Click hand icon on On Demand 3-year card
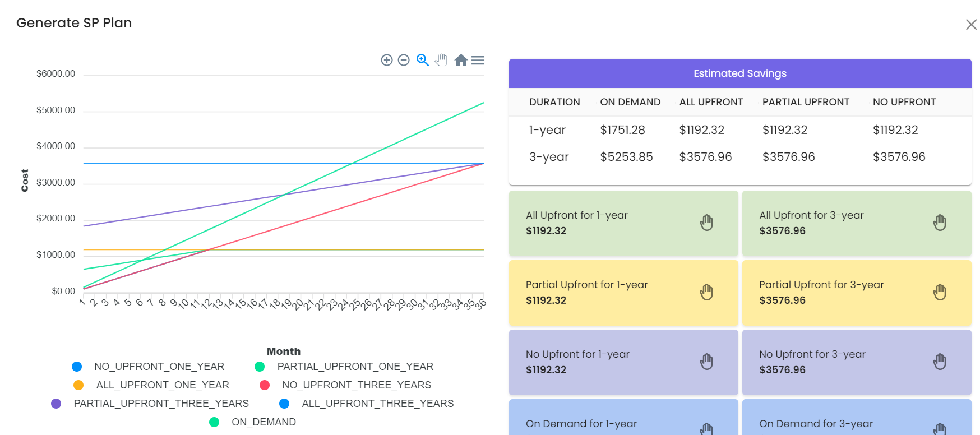980x435 pixels. [940, 429]
